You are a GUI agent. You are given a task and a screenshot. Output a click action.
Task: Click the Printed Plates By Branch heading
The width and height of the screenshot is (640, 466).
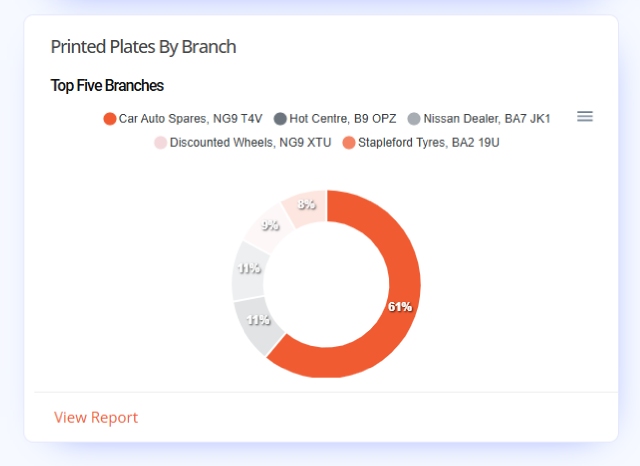pos(143,47)
